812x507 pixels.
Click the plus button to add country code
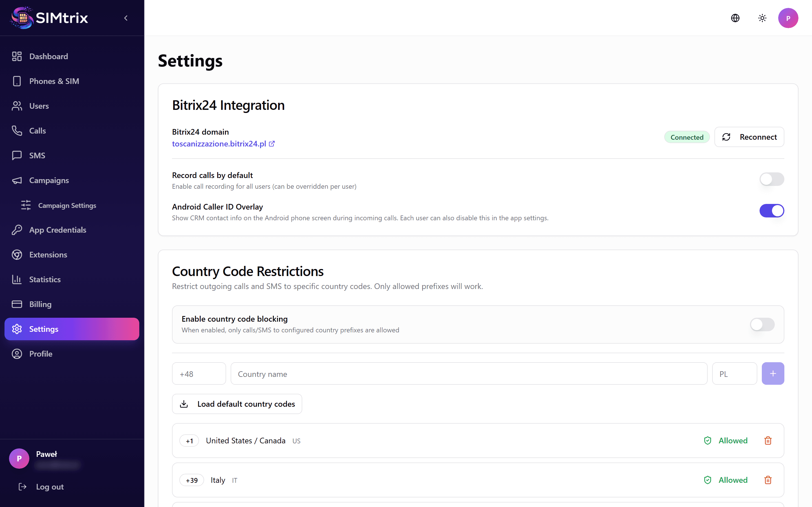pyautogui.click(x=773, y=373)
